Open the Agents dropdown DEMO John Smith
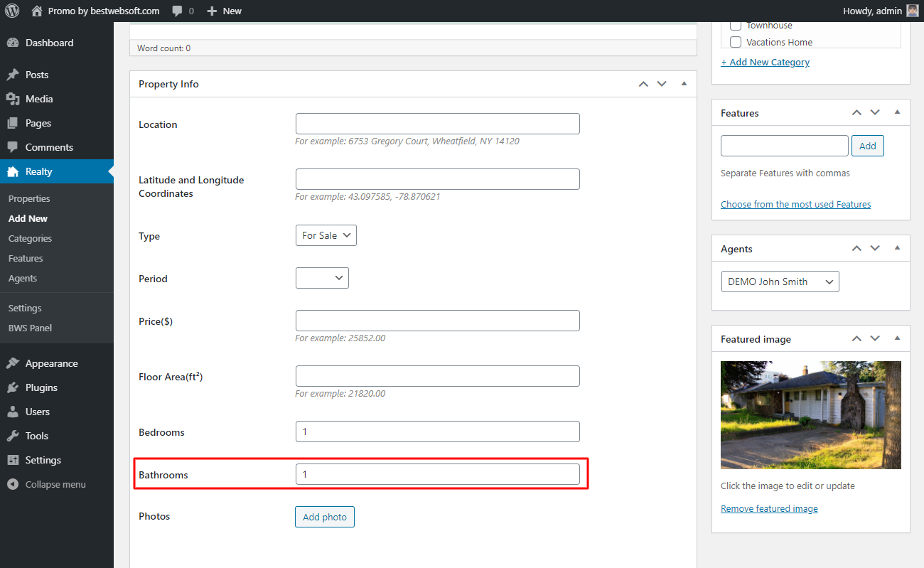This screenshot has width=924, height=568. coord(780,282)
